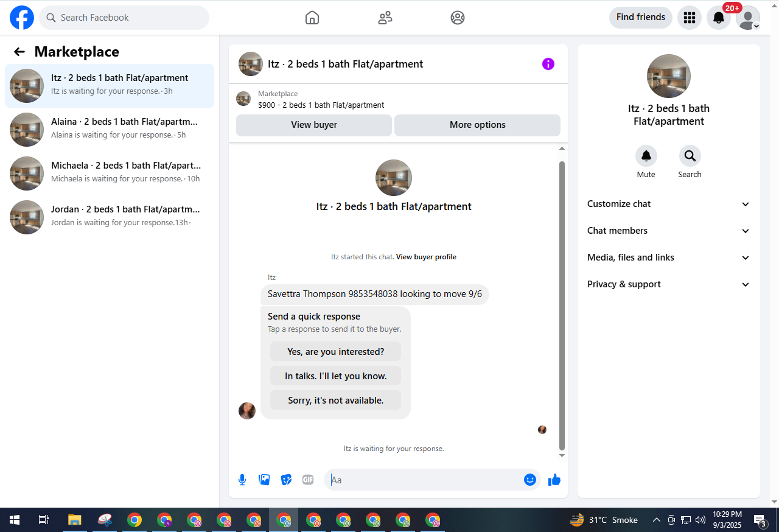The image size is (779, 532).
Task: Send quick response "Yes, are you interested?"
Action: tap(336, 351)
